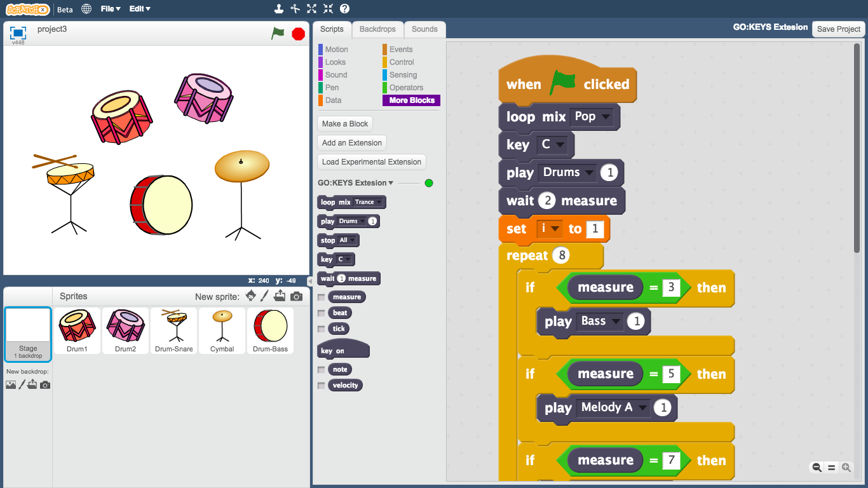Click the green flag to run project
This screenshot has height=488, width=868.
tap(278, 34)
